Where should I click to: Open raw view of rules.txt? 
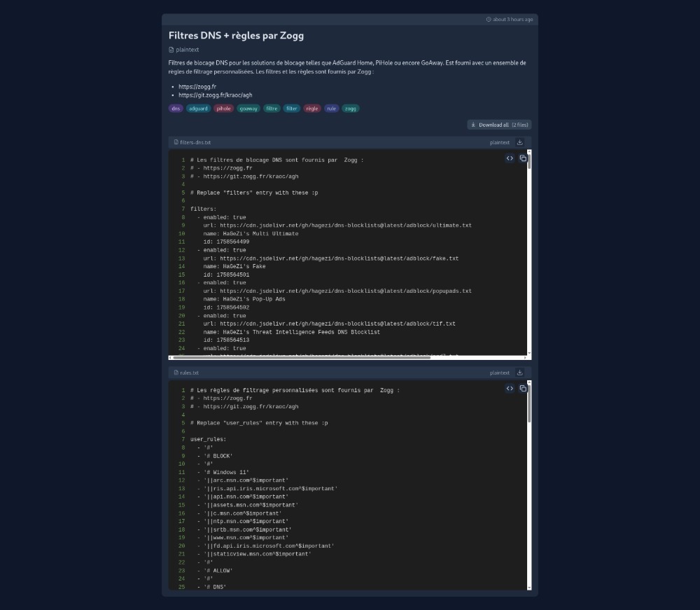[510, 389]
